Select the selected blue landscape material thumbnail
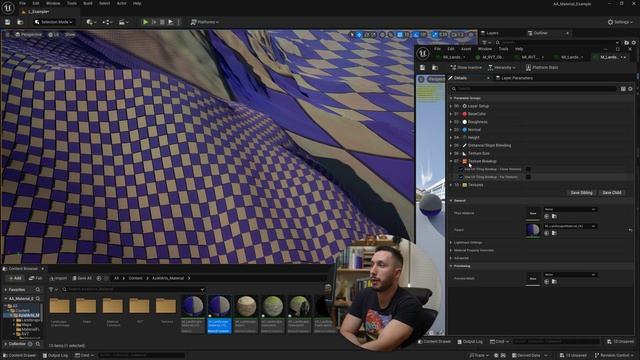Viewport: 640px width, 360px height. point(219,314)
